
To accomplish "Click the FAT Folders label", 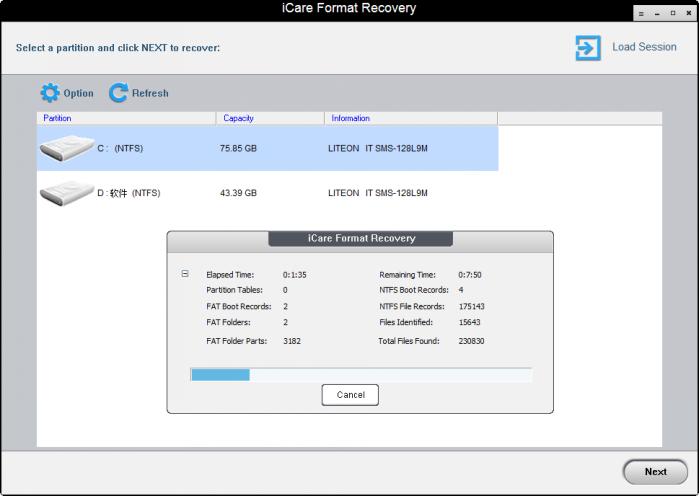I will click(x=228, y=322).
